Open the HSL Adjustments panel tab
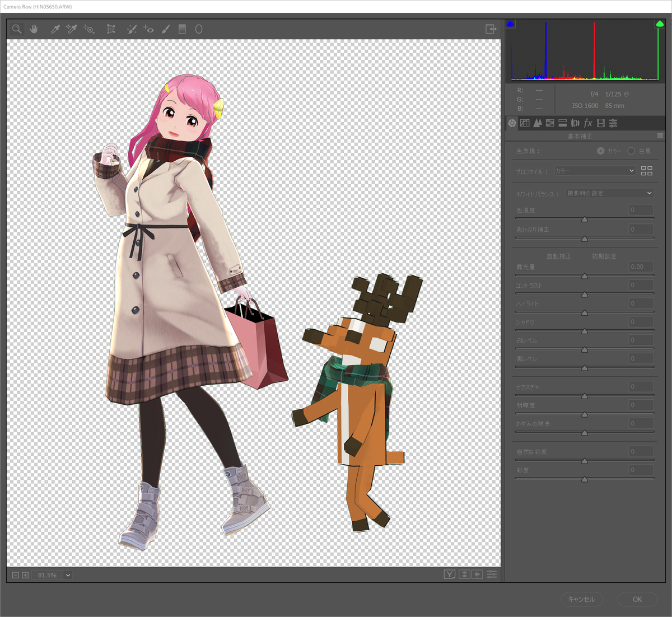This screenshot has height=617, width=672. pos(550,123)
